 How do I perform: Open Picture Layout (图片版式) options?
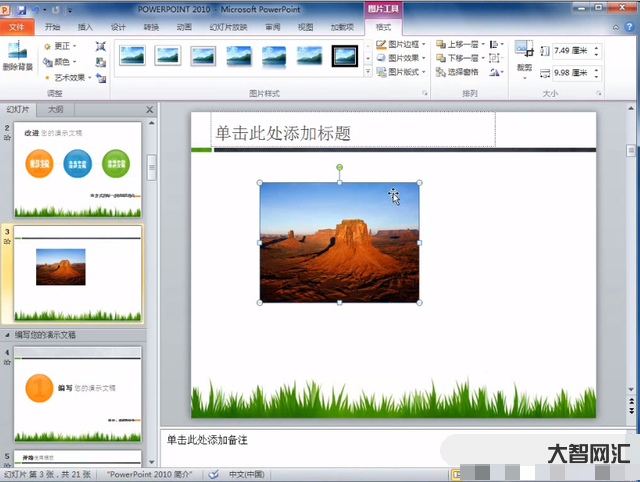[x=405, y=72]
